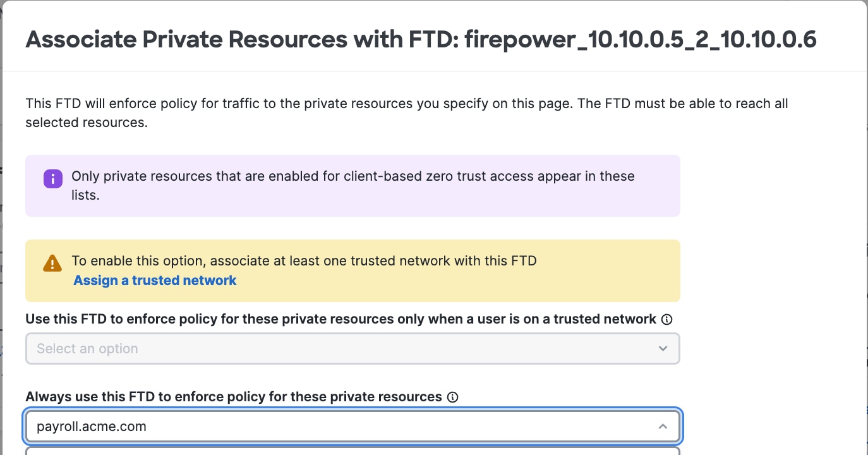
Task: Click the To enable this option warning text
Action: [x=304, y=261]
